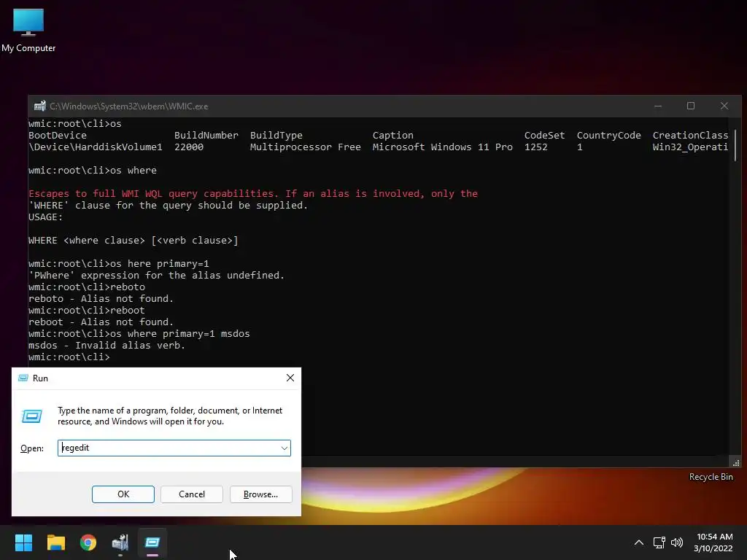
Task: Open the My Computer desktop icon
Action: click(28, 30)
